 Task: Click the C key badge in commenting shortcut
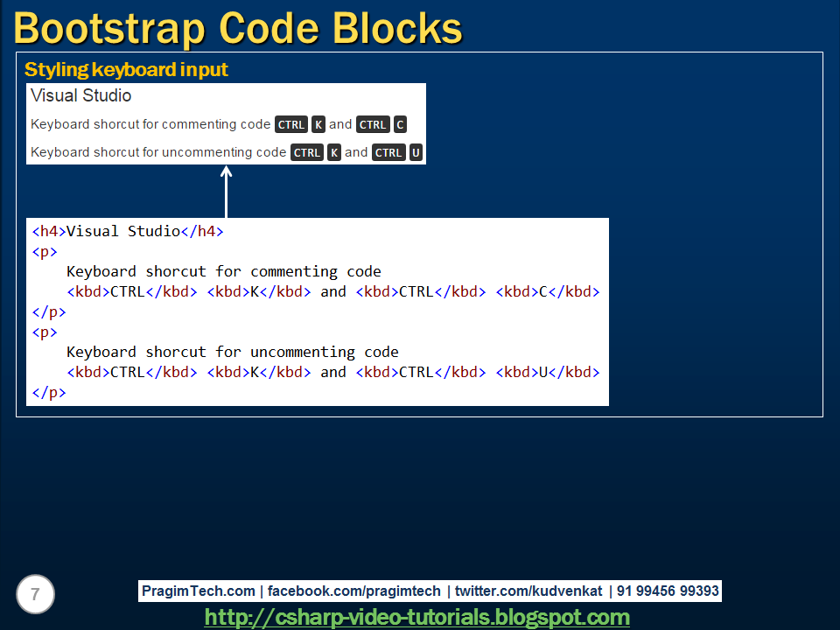tap(400, 124)
